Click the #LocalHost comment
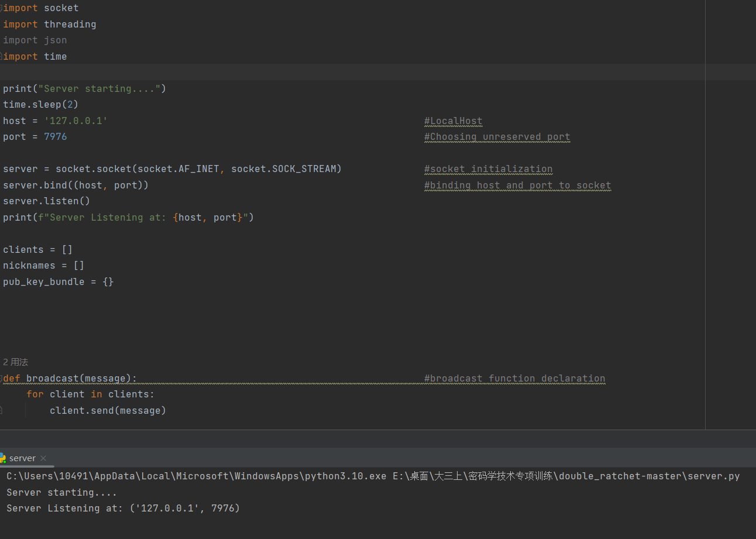Image resolution: width=756 pixels, height=539 pixels. tap(453, 121)
